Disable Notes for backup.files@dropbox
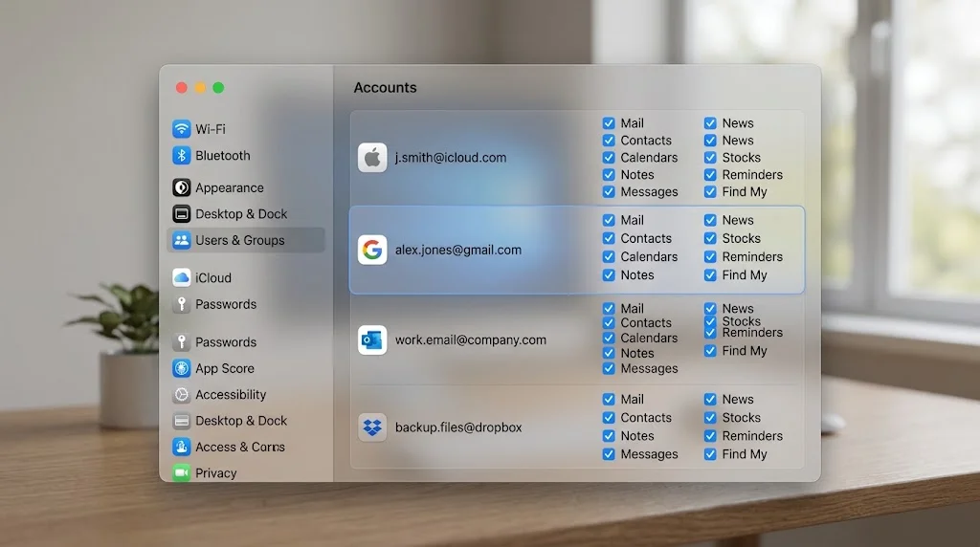Image resolution: width=980 pixels, height=547 pixels. click(609, 436)
